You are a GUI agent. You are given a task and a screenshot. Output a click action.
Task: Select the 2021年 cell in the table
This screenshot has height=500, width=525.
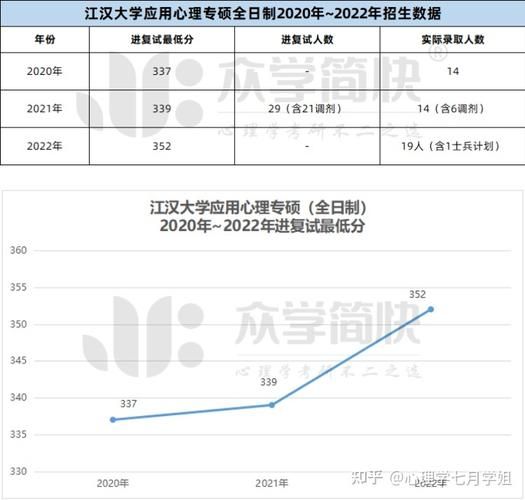click(x=45, y=109)
